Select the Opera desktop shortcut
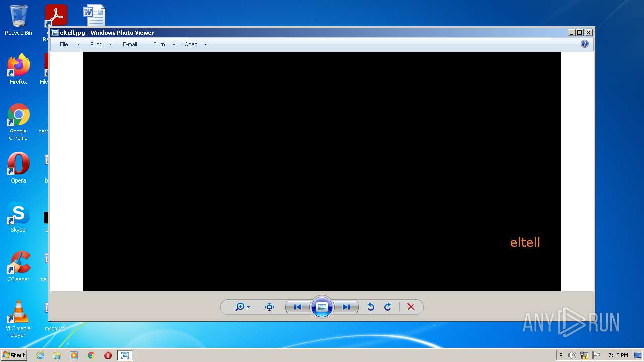Screen dimensions: 644x362 tap(18, 167)
